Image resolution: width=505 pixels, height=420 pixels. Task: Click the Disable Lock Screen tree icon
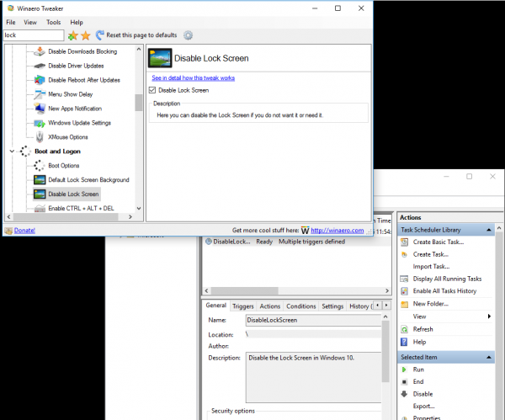40,194
